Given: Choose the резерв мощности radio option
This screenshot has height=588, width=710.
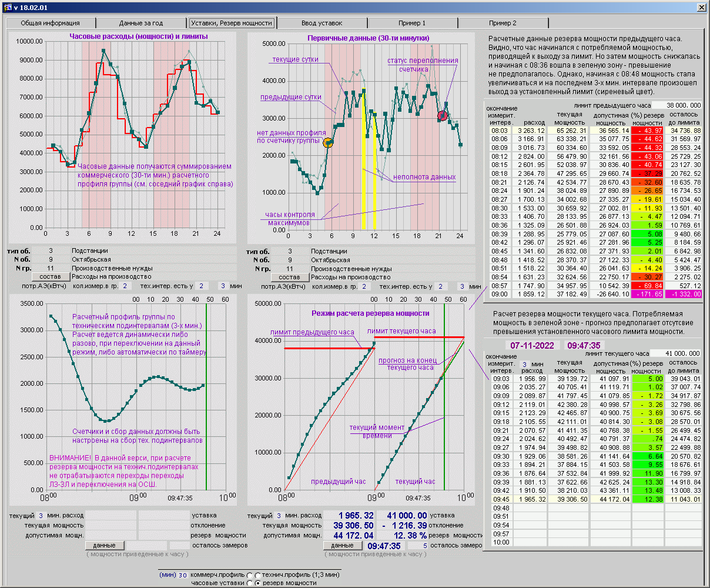Looking at the screenshot, I should pyautogui.click(x=257, y=583).
